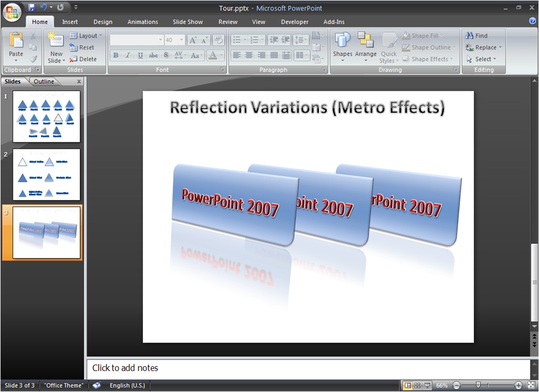Open Shape Effects menu
Viewport: 539px width, 392px height.
tap(427, 59)
